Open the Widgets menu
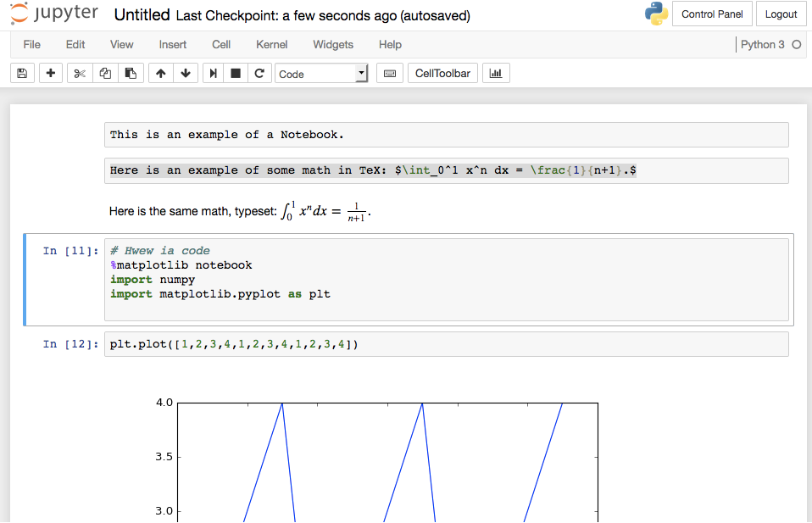The height and width of the screenshot is (523, 812). click(x=333, y=44)
